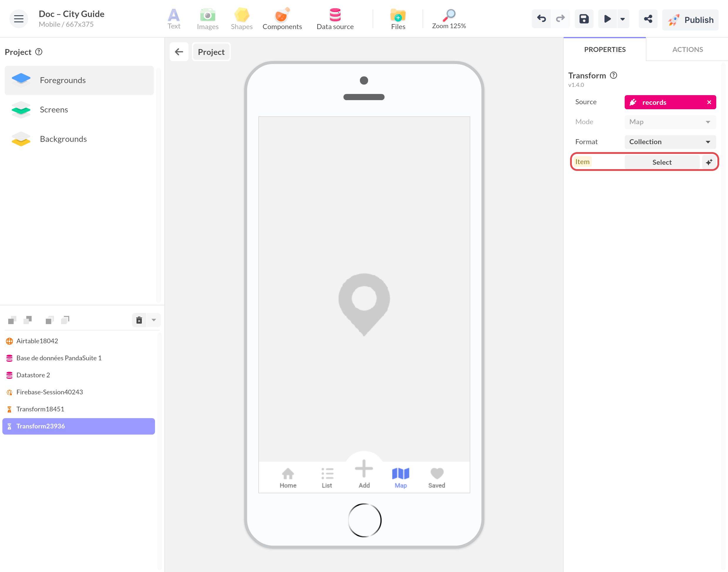
Task: Open the Files panel
Action: tap(398, 19)
